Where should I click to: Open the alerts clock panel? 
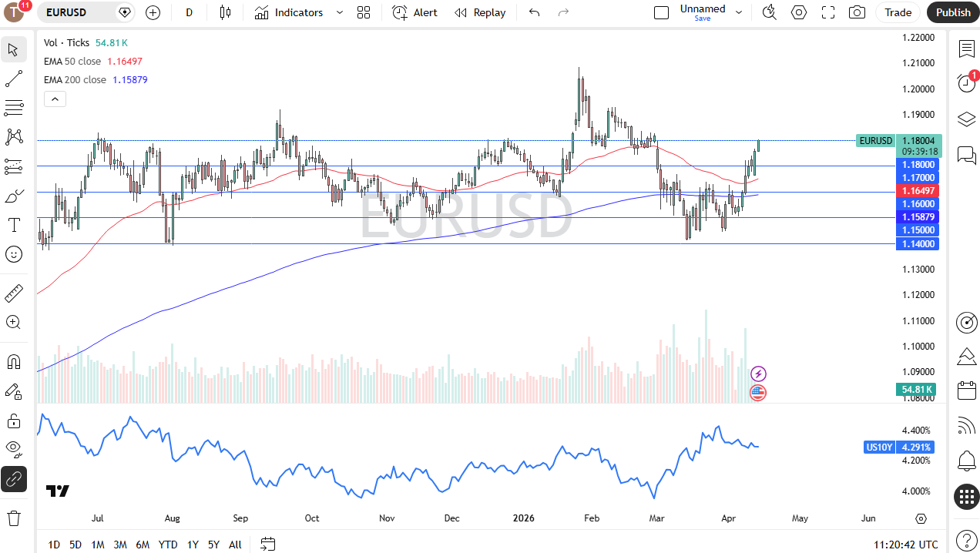click(x=967, y=83)
